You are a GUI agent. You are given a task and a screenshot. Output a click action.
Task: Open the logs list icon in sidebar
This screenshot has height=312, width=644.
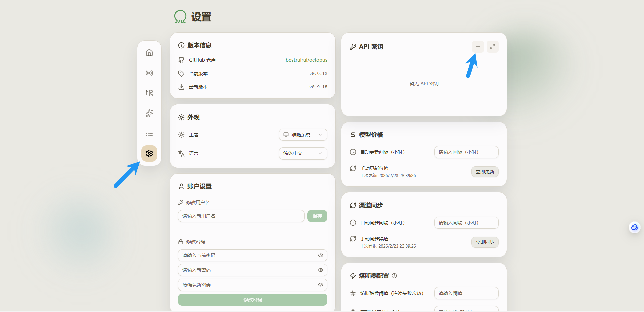click(x=149, y=133)
